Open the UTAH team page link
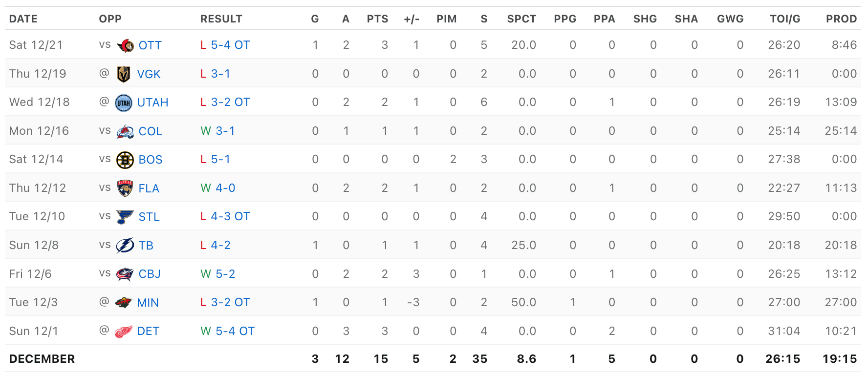The image size is (868, 376). pos(152,103)
